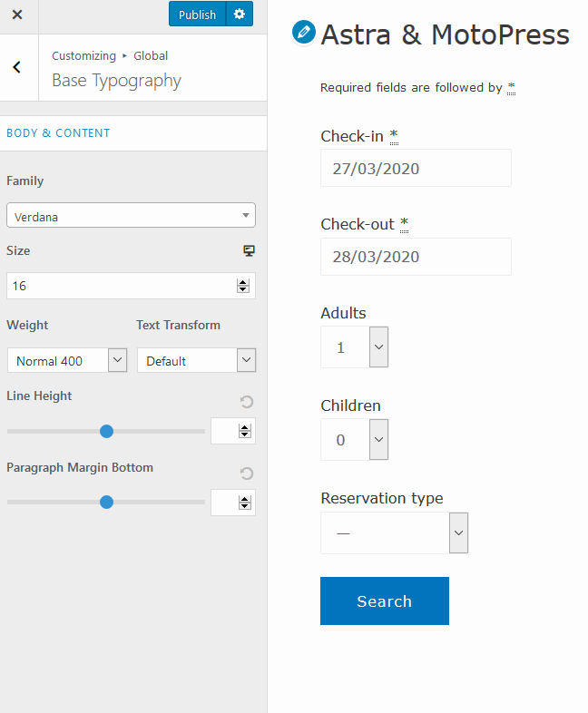Click the Reservation type label

point(381,498)
